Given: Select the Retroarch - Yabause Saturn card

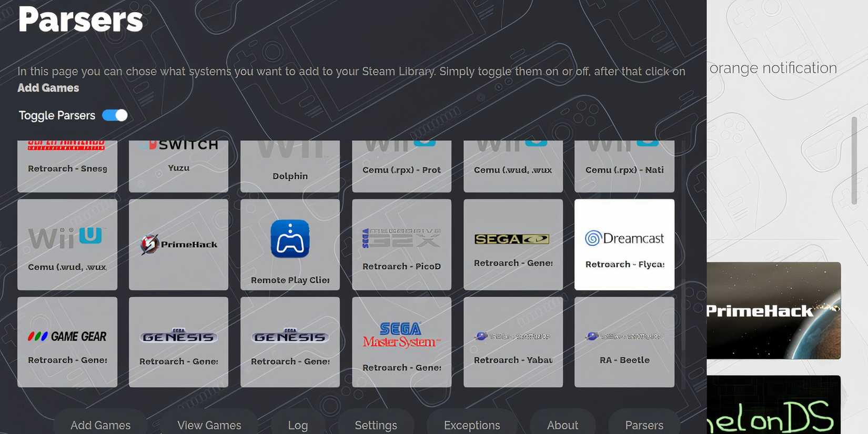Looking at the screenshot, I should tap(513, 342).
